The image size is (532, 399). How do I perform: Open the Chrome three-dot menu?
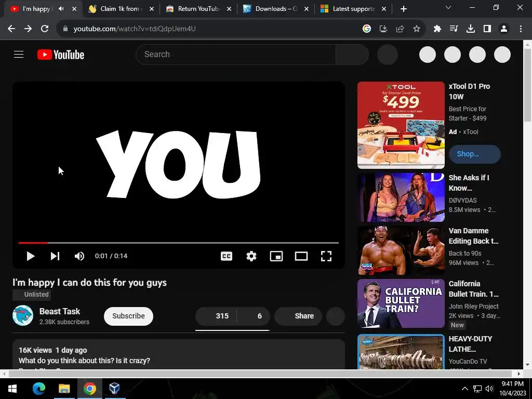point(521,29)
